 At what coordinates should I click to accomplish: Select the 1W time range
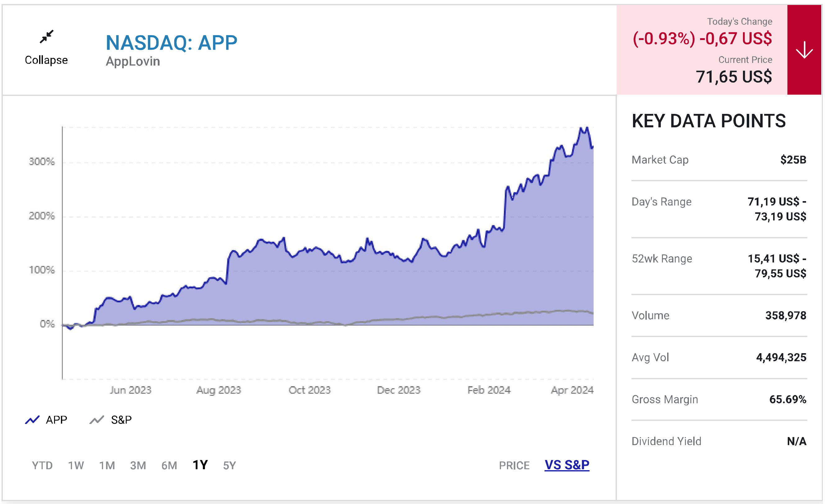76,466
